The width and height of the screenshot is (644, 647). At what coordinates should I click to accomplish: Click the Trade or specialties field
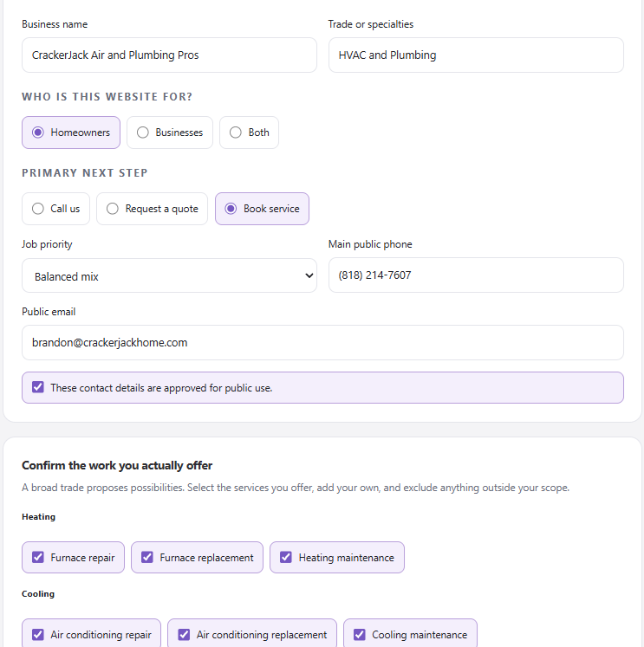pos(476,55)
